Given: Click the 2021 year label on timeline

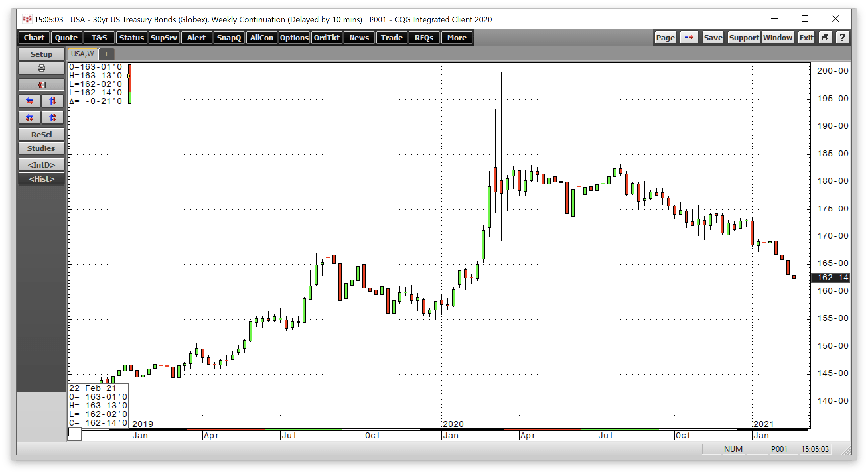Looking at the screenshot, I should (x=763, y=424).
